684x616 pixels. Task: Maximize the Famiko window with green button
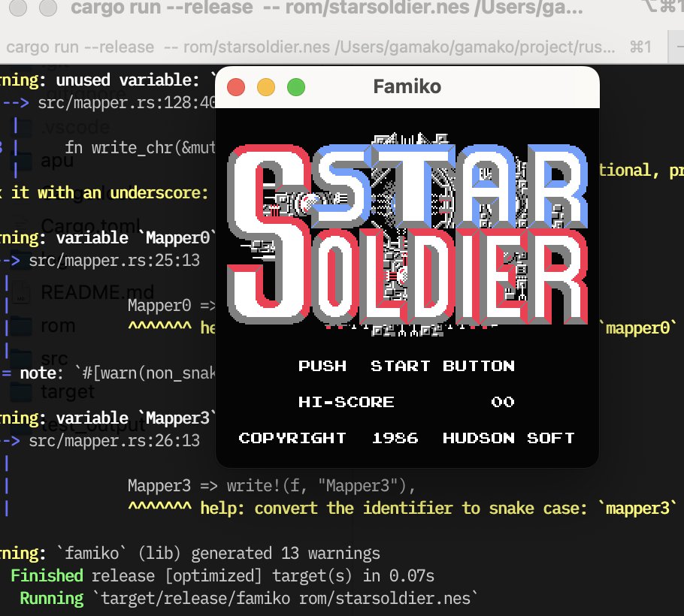[x=296, y=87]
